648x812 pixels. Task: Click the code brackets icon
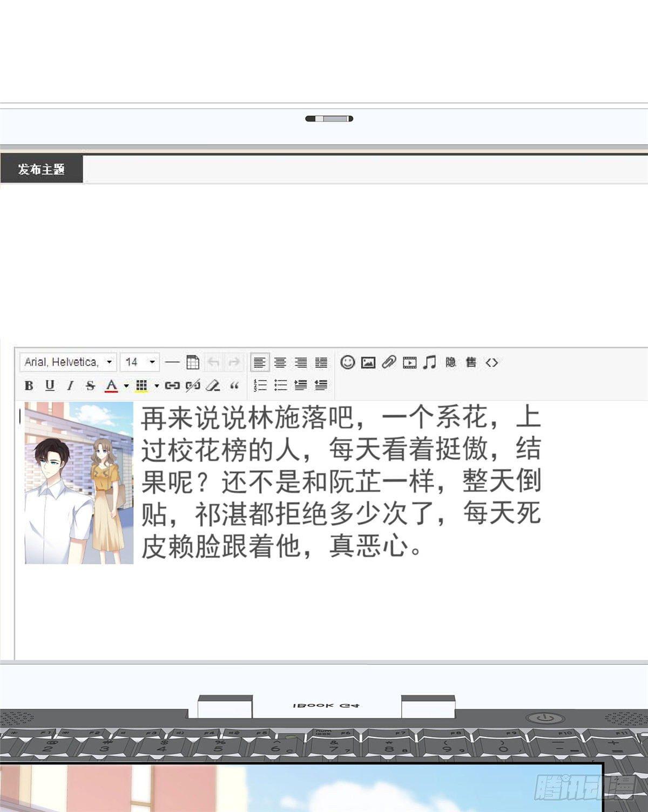coord(491,362)
